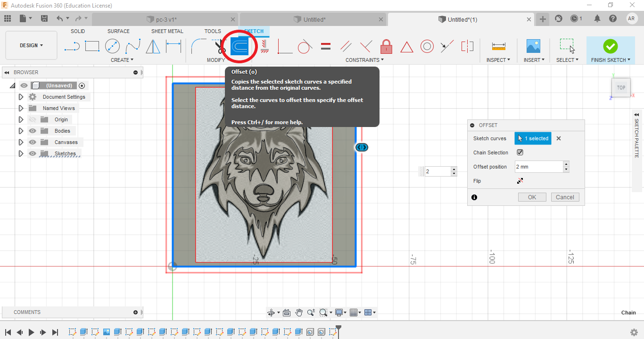This screenshot has width=644, height=339.
Task: Select the Trim scissors tool
Action: (219, 46)
